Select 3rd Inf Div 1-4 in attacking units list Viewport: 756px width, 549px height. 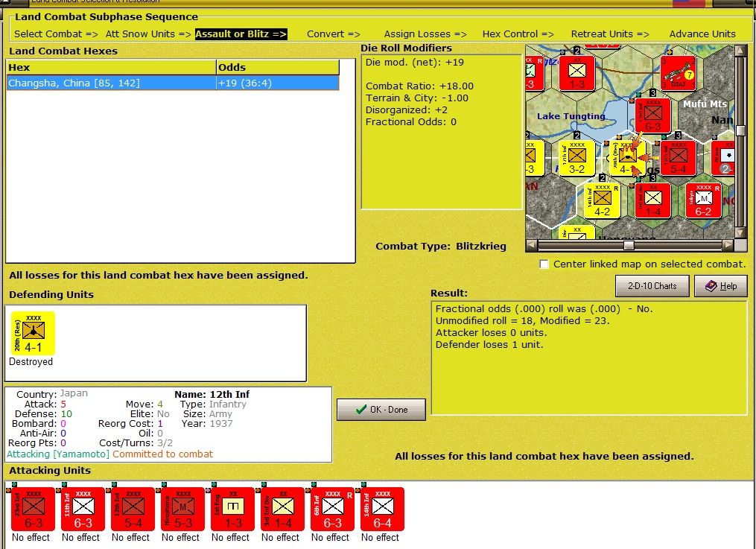click(282, 509)
